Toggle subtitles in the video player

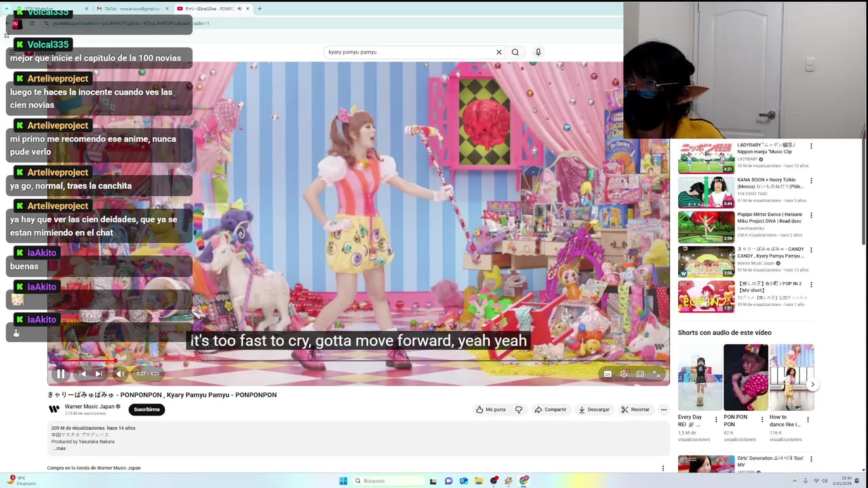pyautogui.click(x=608, y=373)
